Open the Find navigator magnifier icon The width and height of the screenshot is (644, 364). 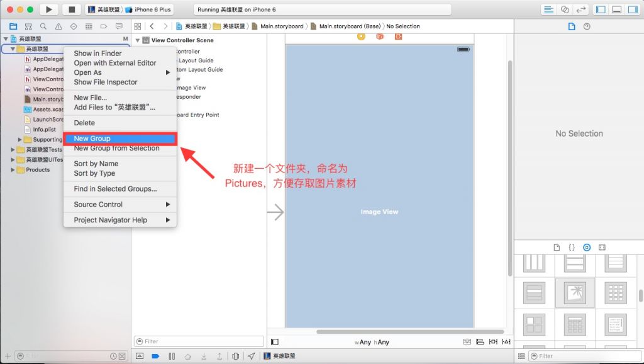coord(43,26)
